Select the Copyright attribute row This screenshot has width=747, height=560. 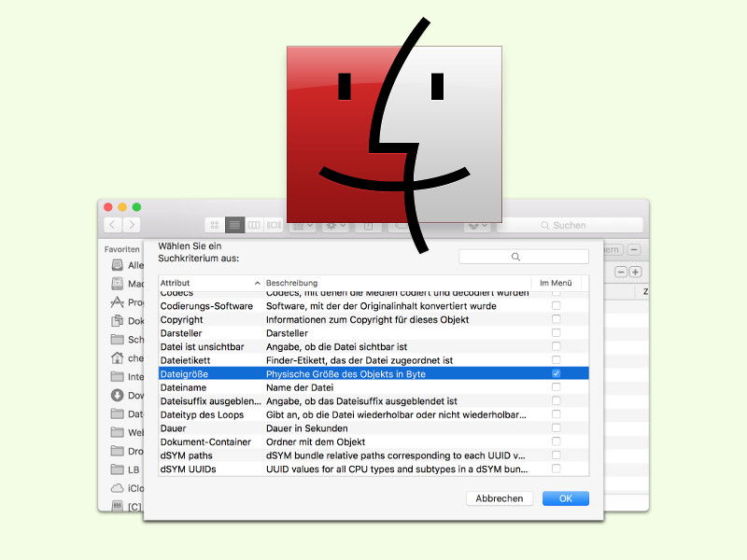[373, 319]
